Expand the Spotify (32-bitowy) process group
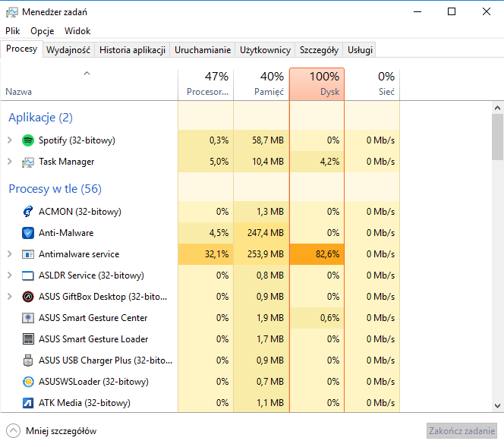This screenshot has height=447, width=504. [x=10, y=140]
